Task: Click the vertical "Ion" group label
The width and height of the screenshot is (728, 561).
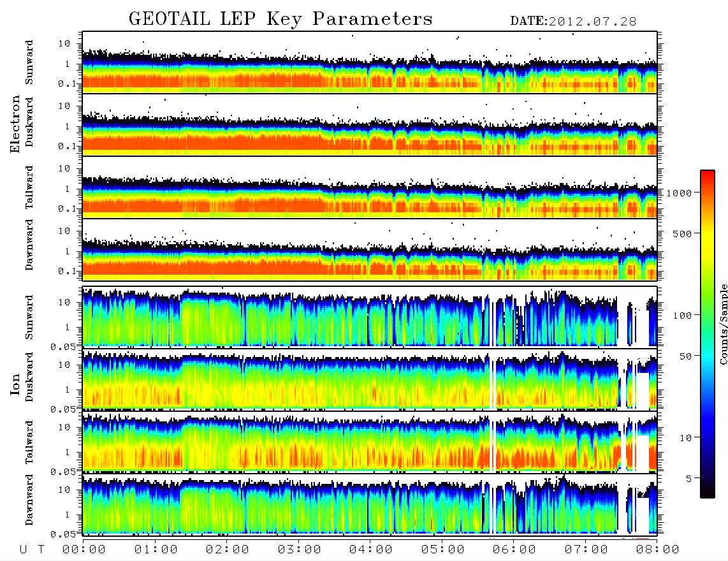Action: point(15,384)
